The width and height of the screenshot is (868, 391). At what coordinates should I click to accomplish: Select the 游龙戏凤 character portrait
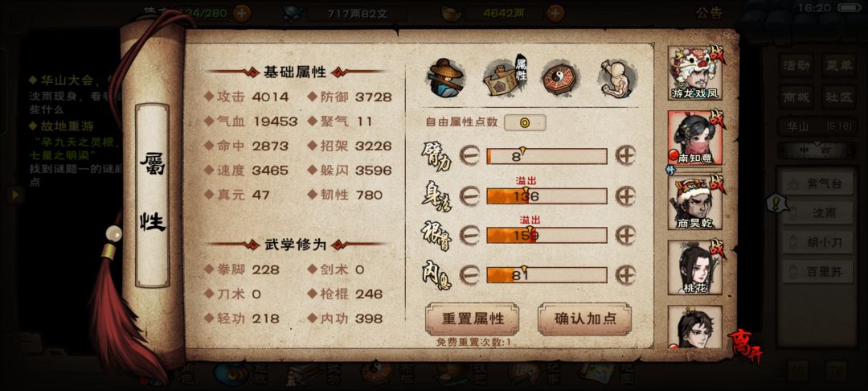(695, 73)
